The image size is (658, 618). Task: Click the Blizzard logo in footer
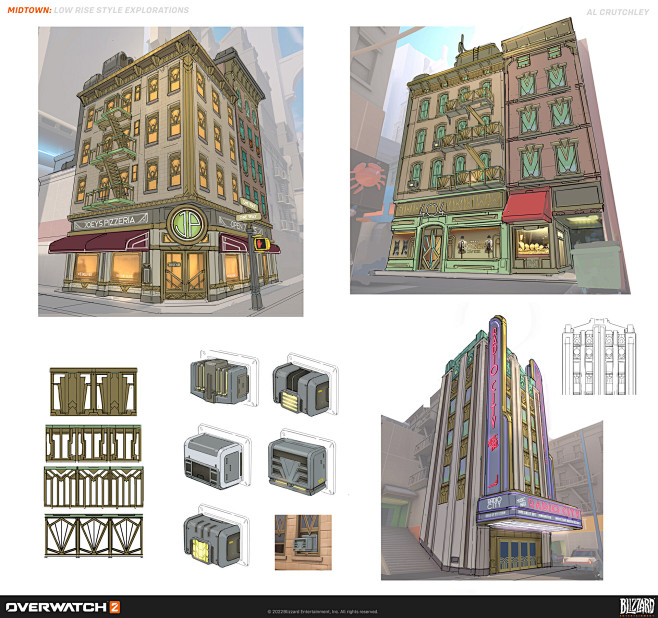click(x=637, y=607)
